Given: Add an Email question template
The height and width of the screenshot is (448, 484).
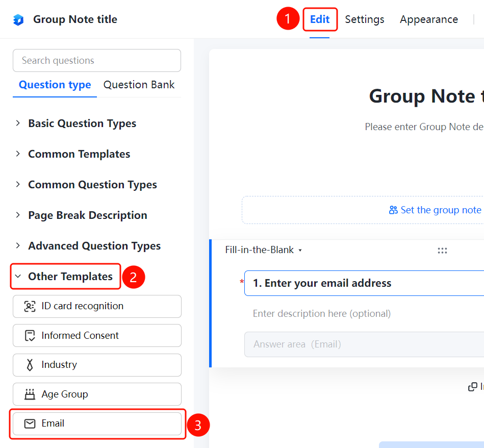Looking at the screenshot, I should (97, 424).
